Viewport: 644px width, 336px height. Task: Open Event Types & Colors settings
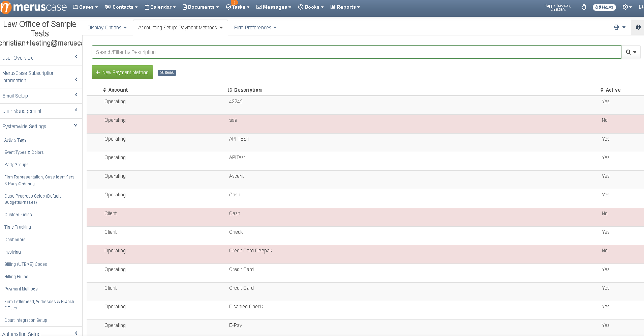click(x=24, y=152)
